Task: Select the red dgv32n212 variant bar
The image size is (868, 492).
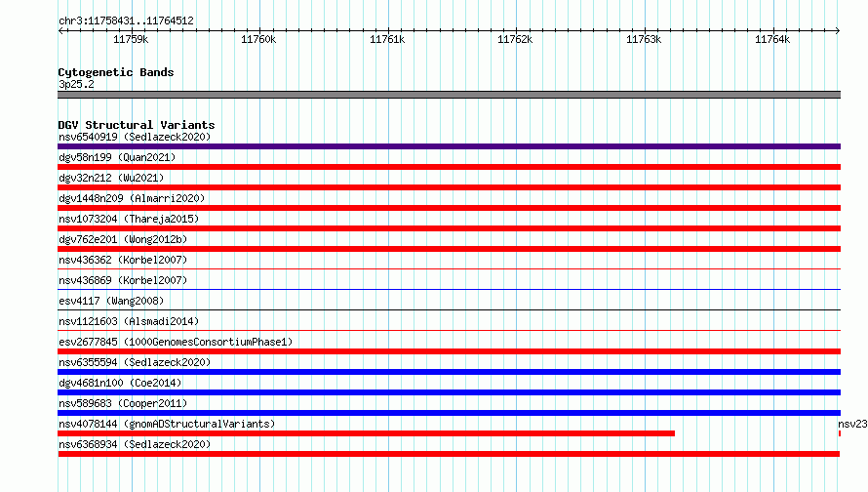Action: [449, 187]
